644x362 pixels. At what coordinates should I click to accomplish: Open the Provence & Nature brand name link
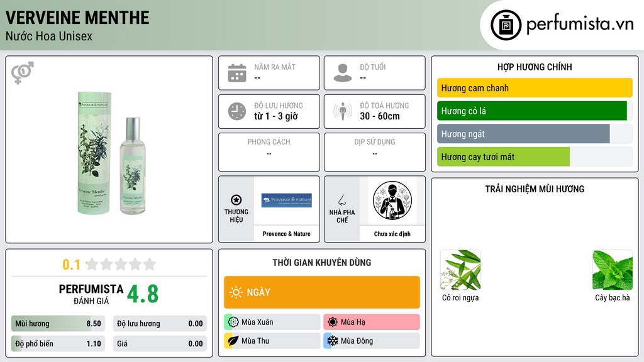pos(287,234)
